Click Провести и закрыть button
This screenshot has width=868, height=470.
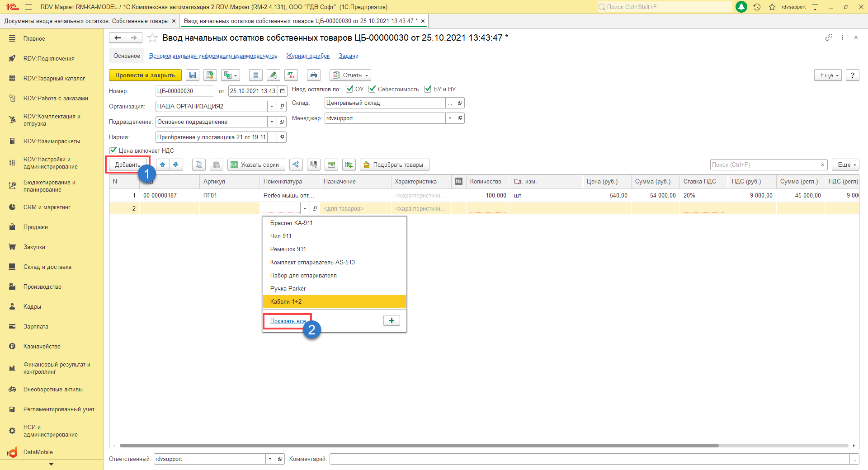(145, 75)
